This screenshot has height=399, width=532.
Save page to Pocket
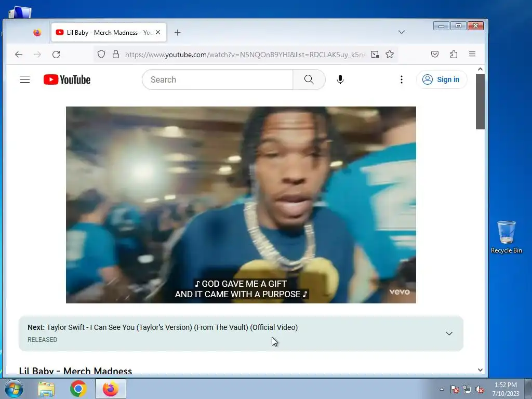[x=435, y=54]
